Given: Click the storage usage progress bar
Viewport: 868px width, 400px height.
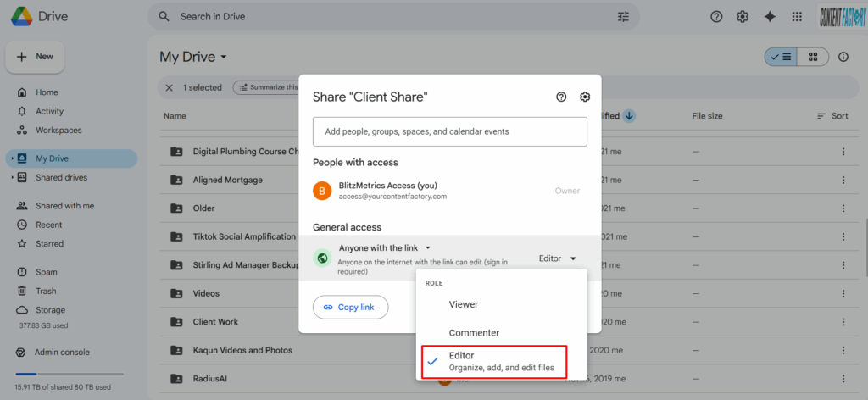Looking at the screenshot, I should point(69,374).
